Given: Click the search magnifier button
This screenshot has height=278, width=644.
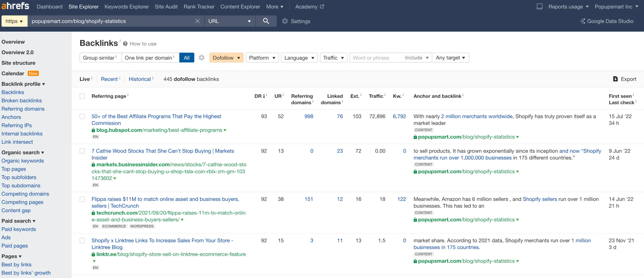Looking at the screenshot, I should point(266,21).
